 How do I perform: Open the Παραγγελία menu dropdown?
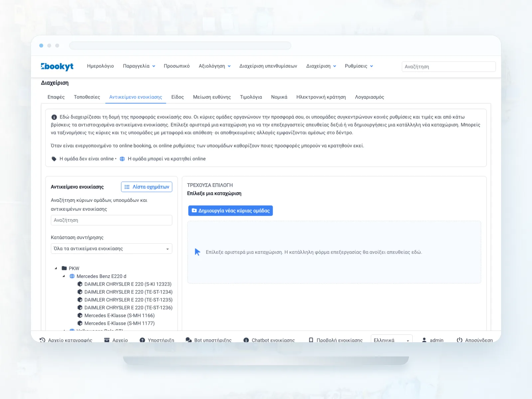tap(139, 66)
